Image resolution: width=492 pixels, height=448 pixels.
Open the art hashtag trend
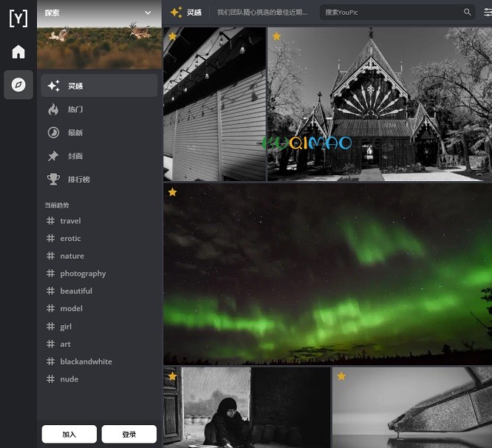[x=58, y=344]
